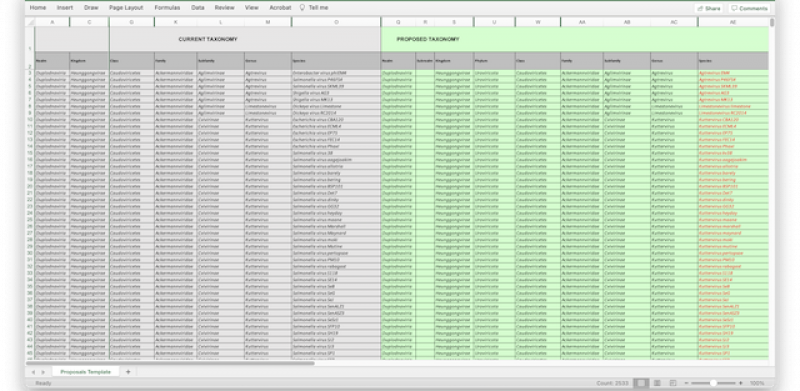
Task: Open the Draw ribbon tab
Action: (91, 8)
